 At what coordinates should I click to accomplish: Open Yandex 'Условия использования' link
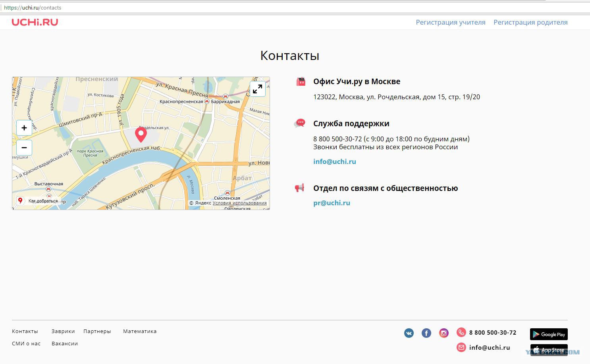tap(240, 203)
